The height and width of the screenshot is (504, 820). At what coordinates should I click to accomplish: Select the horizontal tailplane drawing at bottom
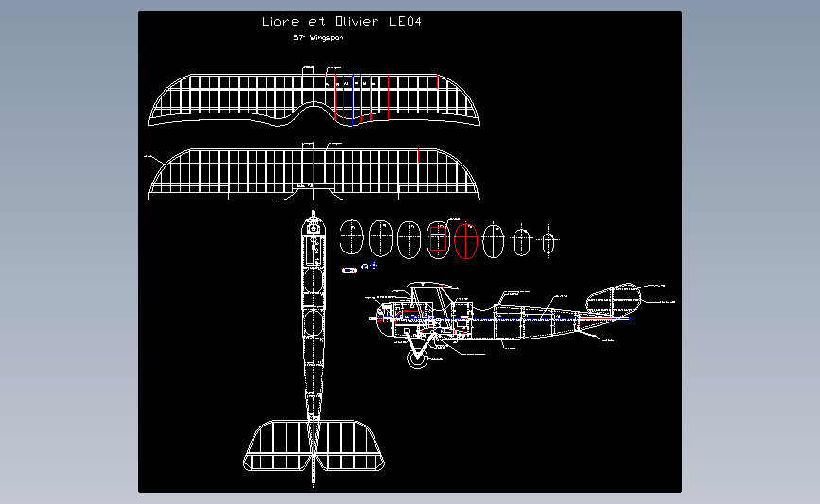pyautogui.click(x=314, y=445)
